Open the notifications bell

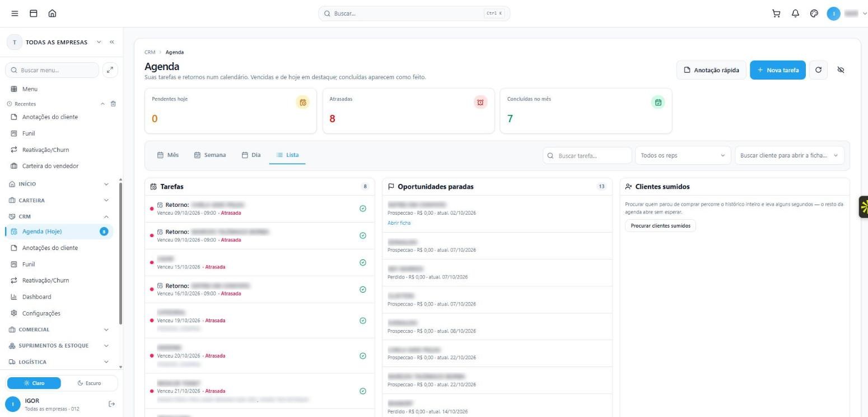click(x=795, y=13)
